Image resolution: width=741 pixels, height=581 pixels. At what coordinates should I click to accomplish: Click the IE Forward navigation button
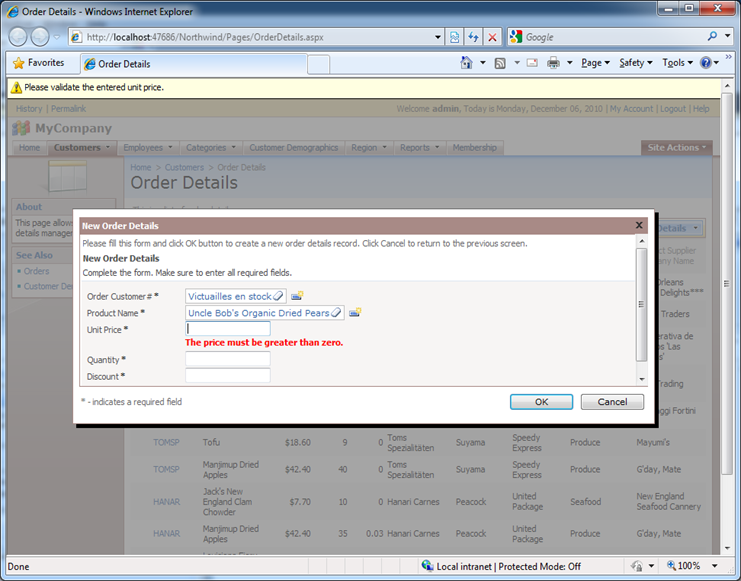40,37
